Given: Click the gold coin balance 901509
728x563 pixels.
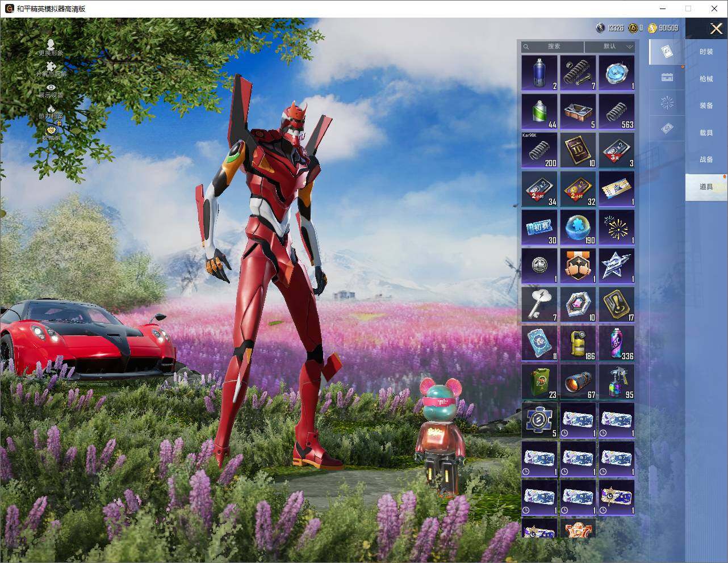Looking at the screenshot, I should pos(663,28).
